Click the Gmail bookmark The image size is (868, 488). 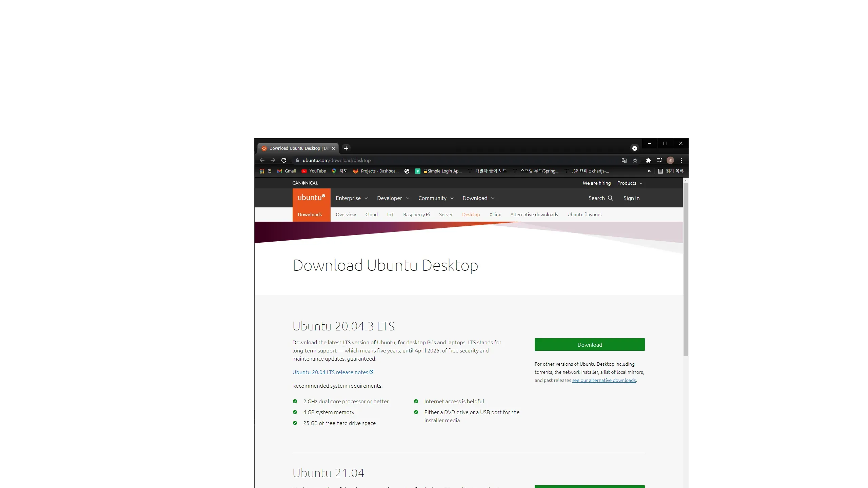(x=287, y=171)
